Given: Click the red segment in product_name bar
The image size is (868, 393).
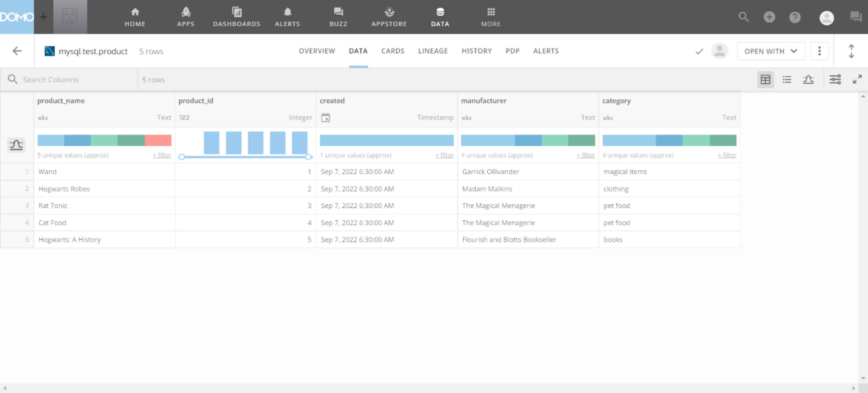Looking at the screenshot, I should (x=158, y=140).
